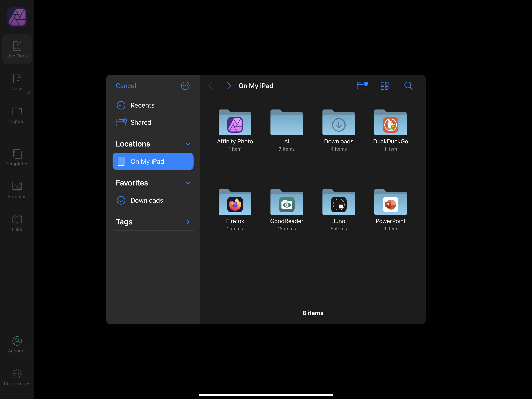This screenshot has width=532, height=399.
Task: Create a New document from sidebar
Action: (x=17, y=82)
